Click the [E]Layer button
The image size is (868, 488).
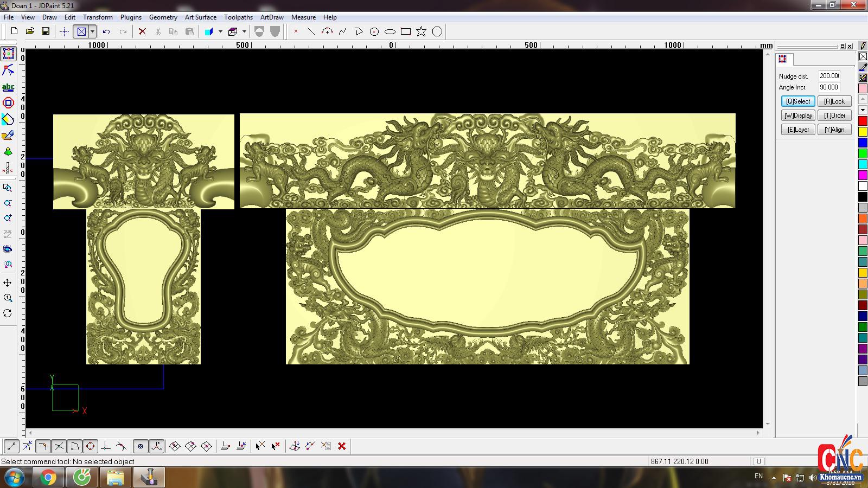[797, 130]
